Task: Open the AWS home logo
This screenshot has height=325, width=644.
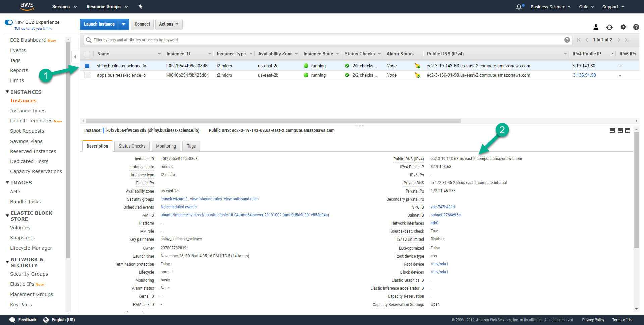Action: coord(27,6)
